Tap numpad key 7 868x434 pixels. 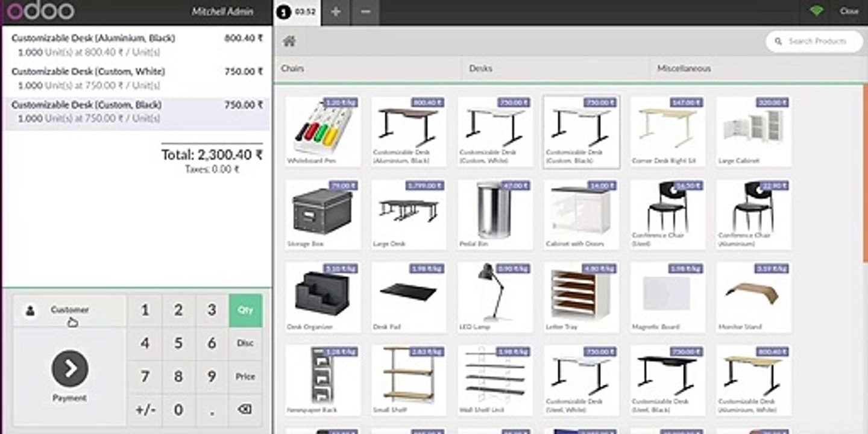click(145, 376)
